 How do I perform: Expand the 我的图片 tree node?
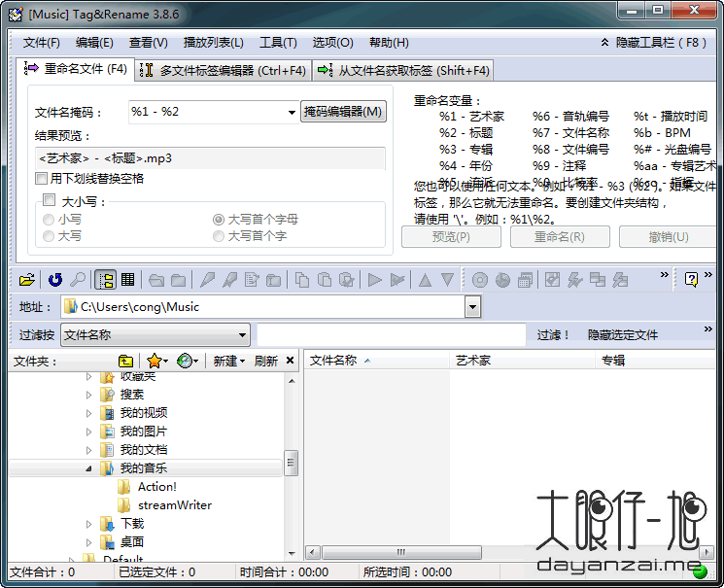pyautogui.click(x=88, y=432)
